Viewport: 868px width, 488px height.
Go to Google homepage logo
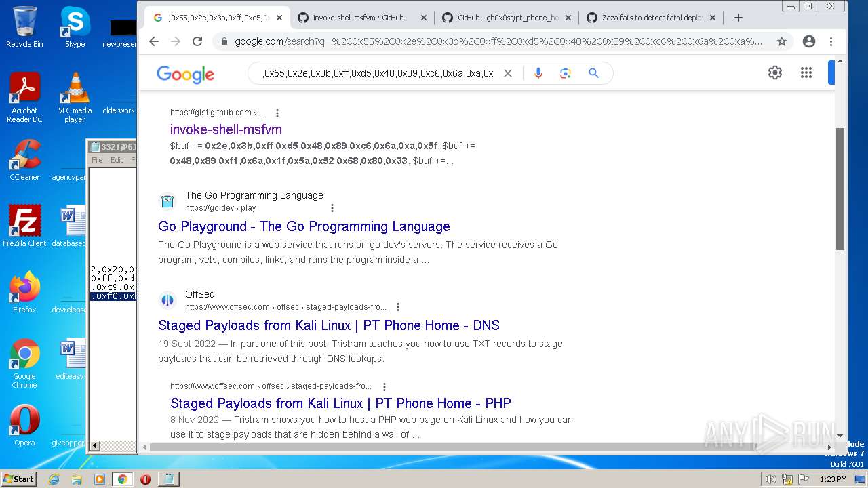[185, 74]
